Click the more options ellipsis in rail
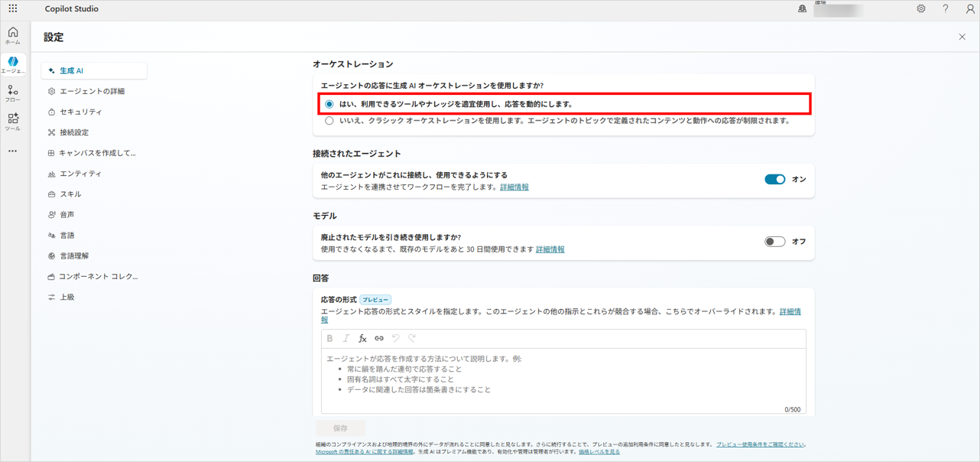The height and width of the screenshot is (462, 980). coord(13,151)
